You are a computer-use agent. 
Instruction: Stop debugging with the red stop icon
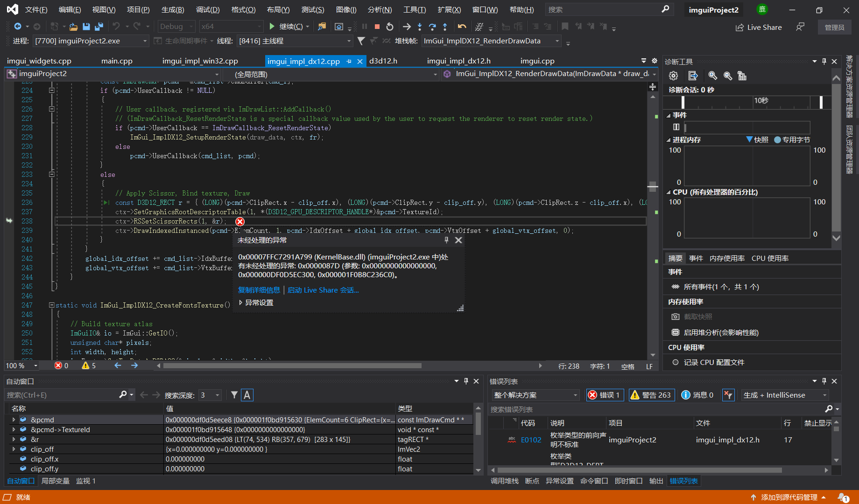pyautogui.click(x=377, y=27)
